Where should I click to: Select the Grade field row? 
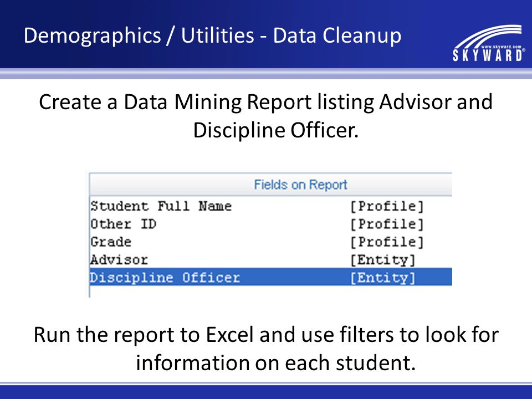(x=271, y=242)
